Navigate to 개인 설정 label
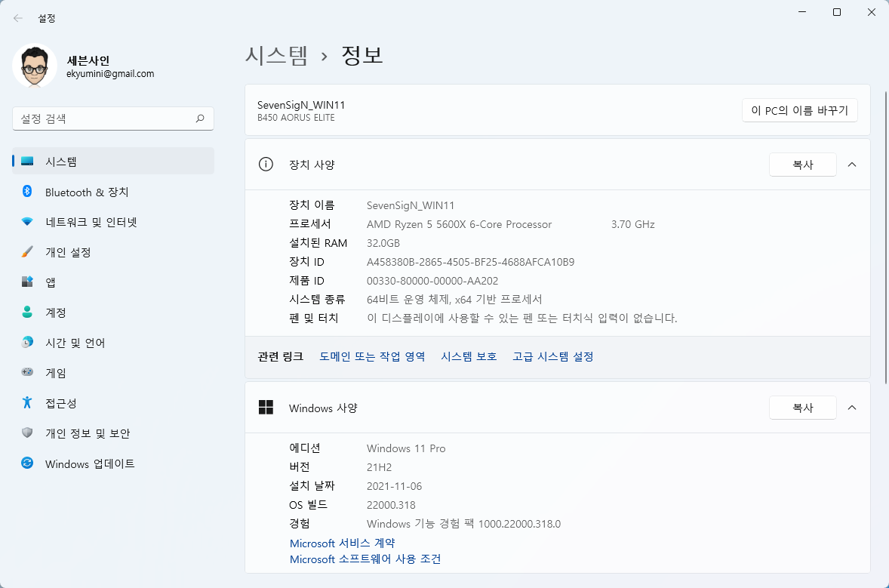Viewport: 889px width, 588px height. 68,252
